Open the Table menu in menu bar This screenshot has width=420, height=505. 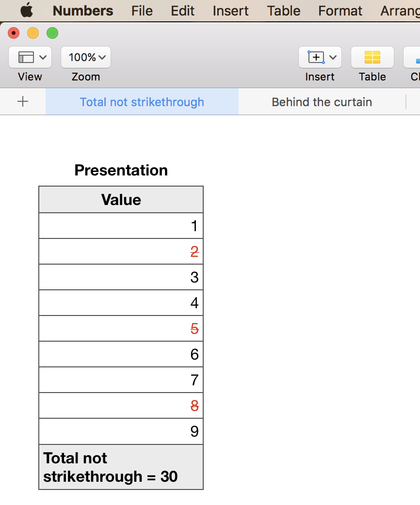coord(284,11)
